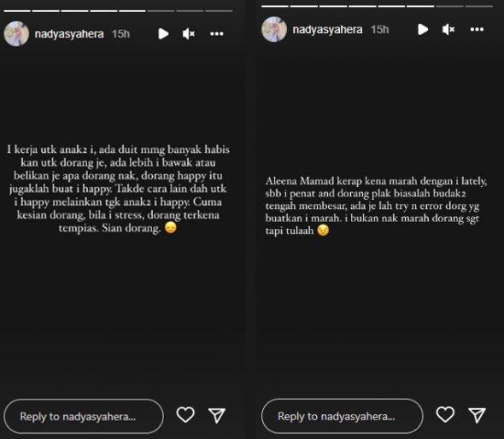Screen dimensions: 504x439
Task: Click reply field on the right story
Action: [343, 416]
